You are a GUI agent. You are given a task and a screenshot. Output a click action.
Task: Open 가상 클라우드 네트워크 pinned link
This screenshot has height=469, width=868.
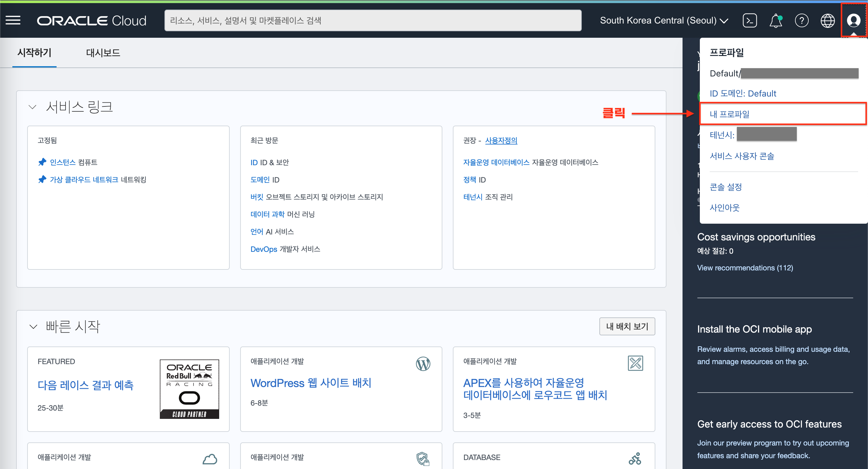point(84,179)
